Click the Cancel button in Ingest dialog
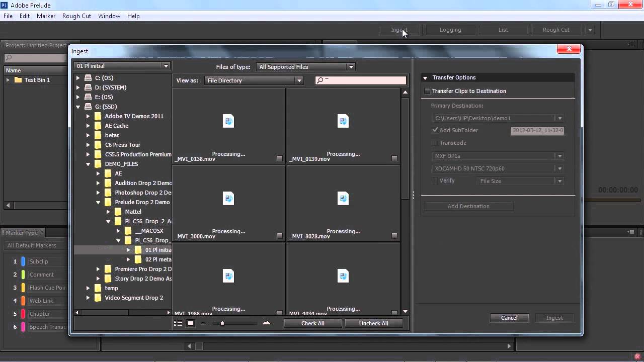This screenshot has width=644, height=362. click(509, 318)
